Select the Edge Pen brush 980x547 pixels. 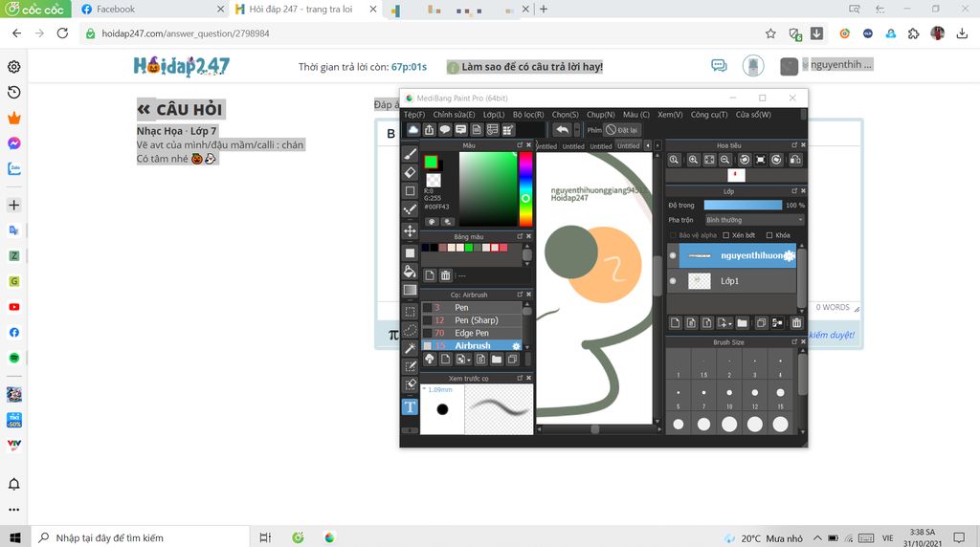[x=473, y=333]
